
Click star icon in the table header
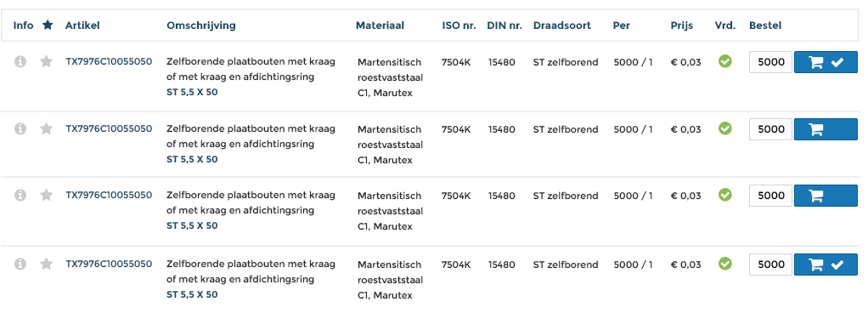tap(48, 25)
